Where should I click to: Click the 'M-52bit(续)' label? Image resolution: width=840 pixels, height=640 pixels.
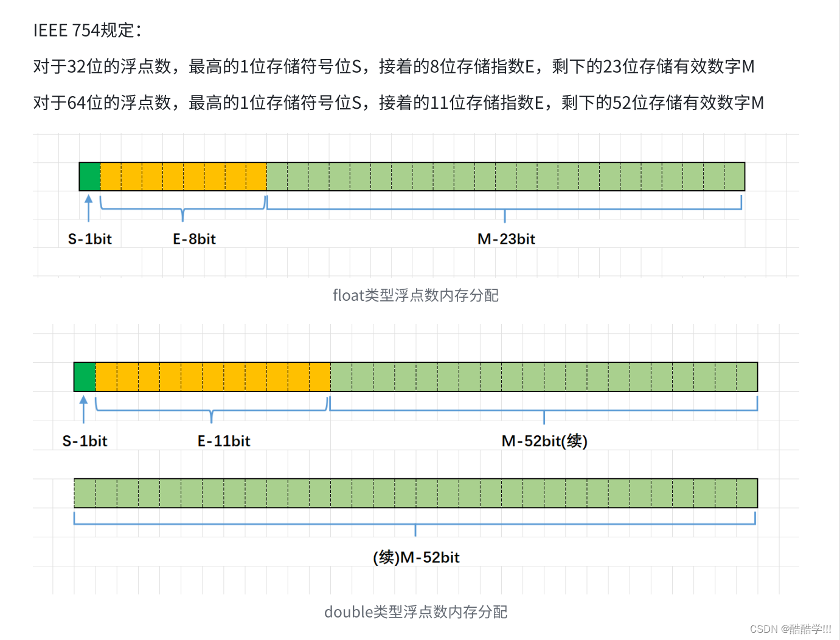pos(544,441)
